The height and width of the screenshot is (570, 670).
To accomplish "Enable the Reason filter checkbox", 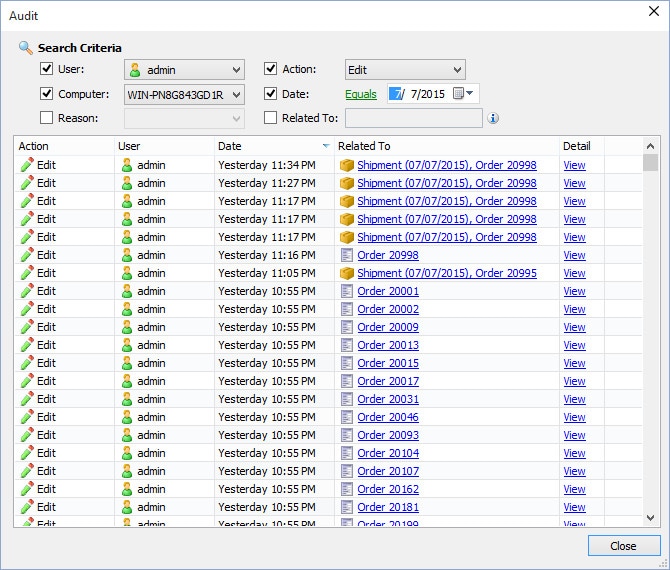I will [46, 118].
